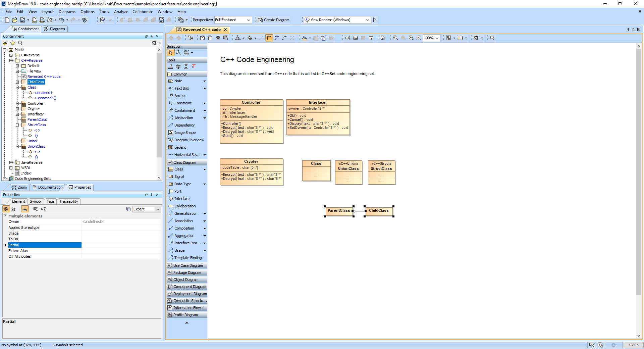The width and height of the screenshot is (644, 349).
Task: Expand the JavaReverse package node
Action: (x=11, y=163)
